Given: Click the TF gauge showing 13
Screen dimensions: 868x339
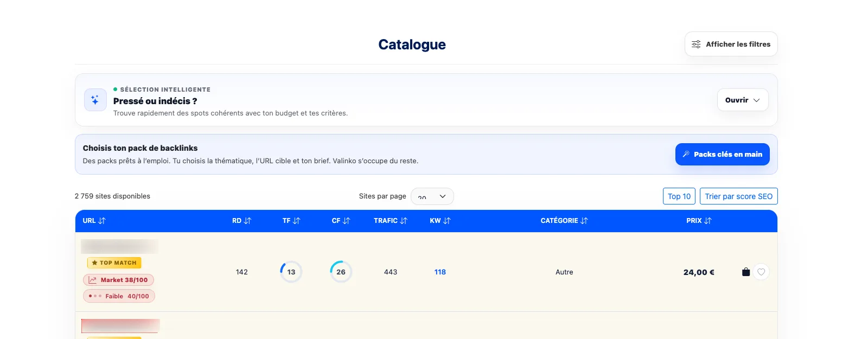Looking at the screenshot, I should click(291, 272).
